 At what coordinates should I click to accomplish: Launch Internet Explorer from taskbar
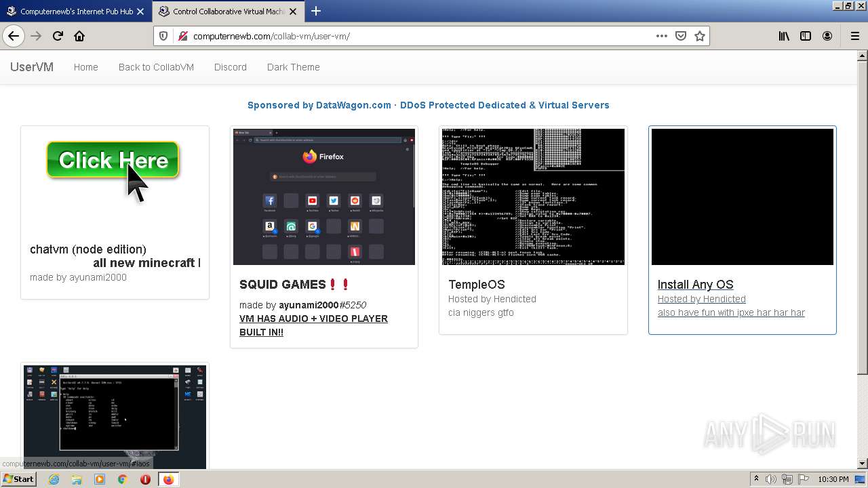click(54, 479)
